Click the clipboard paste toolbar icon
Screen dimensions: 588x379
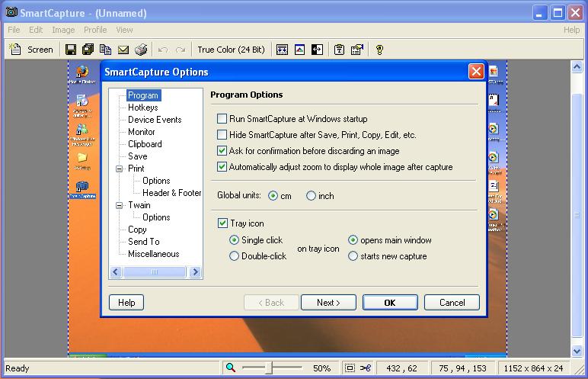(x=339, y=50)
